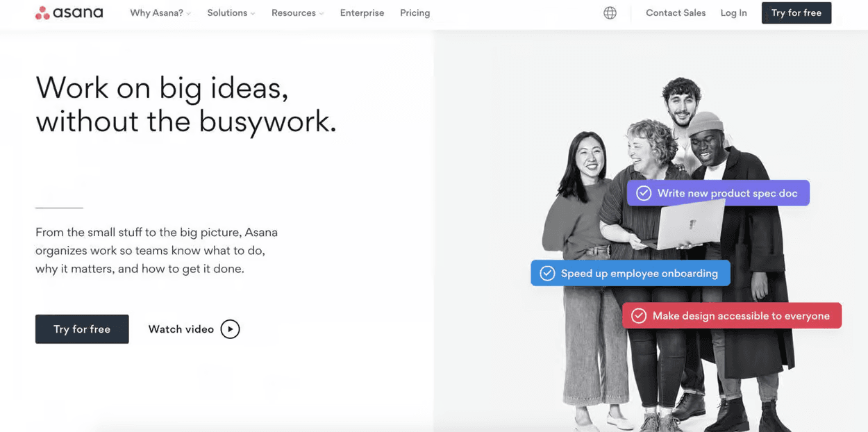Select the purple Write new product spec doc tag
Viewport: 868px width, 432px height.
(x=727, y=193)
